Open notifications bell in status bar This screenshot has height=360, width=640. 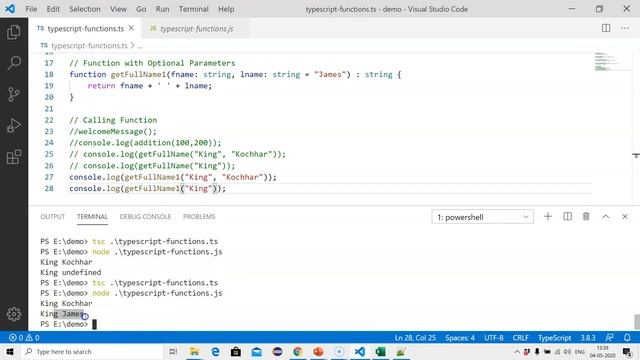point(627,338)
